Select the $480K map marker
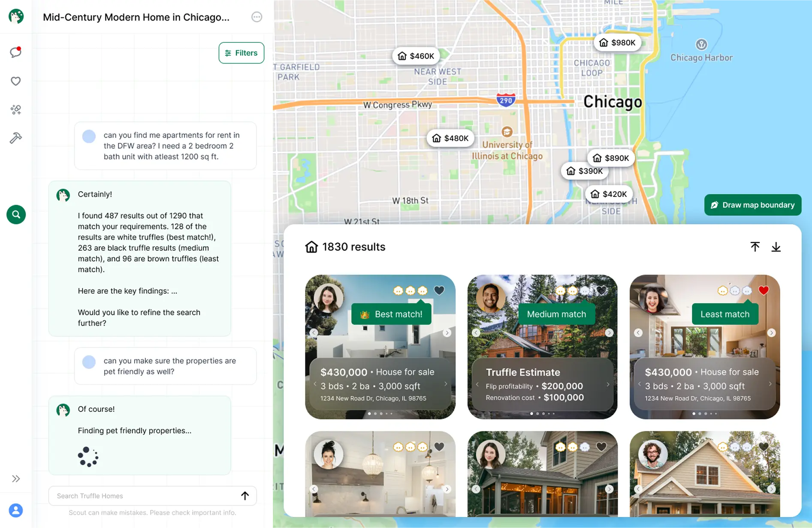This screenshot has height=528, width=812. pos(450,138)
